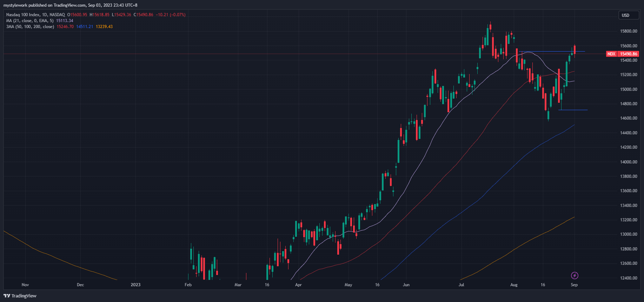Click the TradingView logo
This screenshot has height=302, width=644.
point(20,296)
